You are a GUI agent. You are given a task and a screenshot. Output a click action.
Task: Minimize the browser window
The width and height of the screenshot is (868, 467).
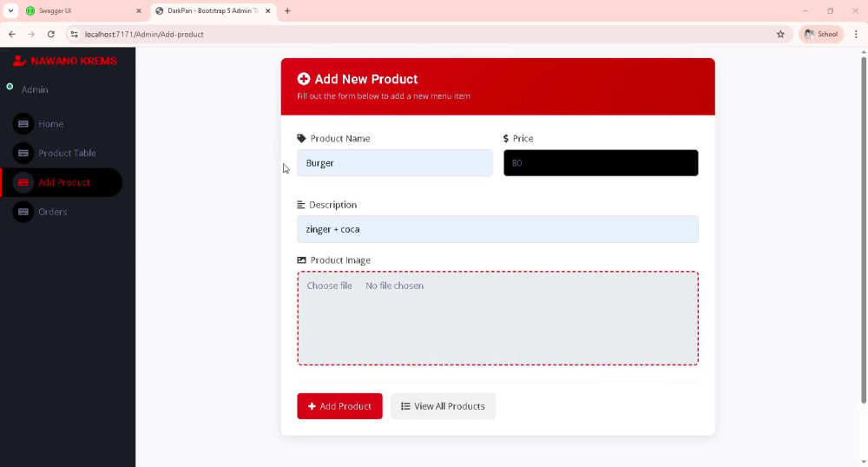tap(806, 10)
